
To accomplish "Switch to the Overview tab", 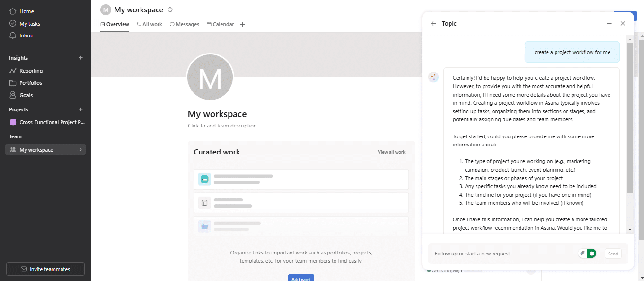I will coord(115,24).
